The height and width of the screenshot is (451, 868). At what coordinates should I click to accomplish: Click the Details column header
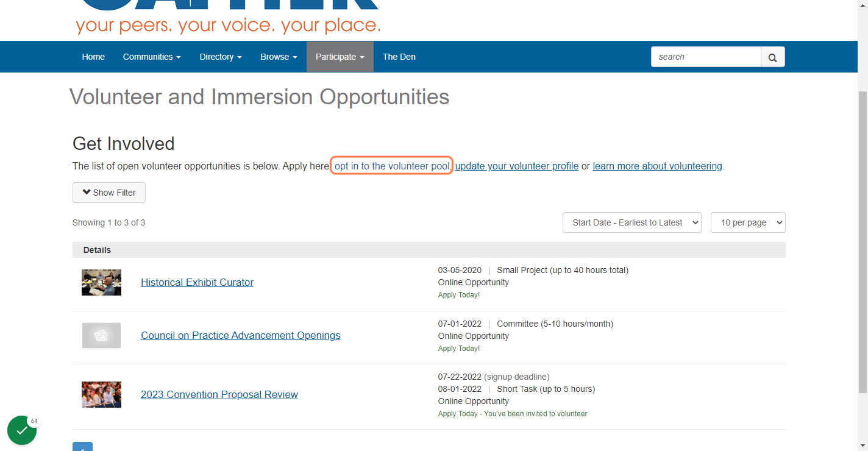pos(97,250)
